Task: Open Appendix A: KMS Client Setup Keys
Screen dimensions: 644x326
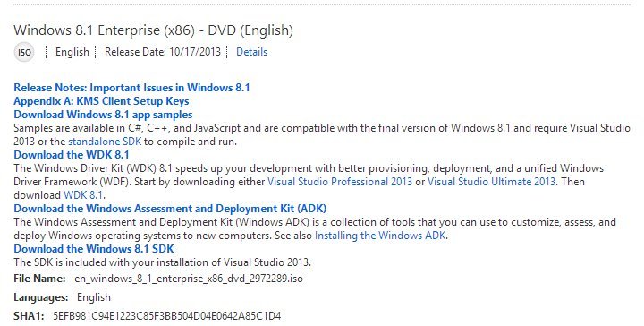Action: pos(101,101)
